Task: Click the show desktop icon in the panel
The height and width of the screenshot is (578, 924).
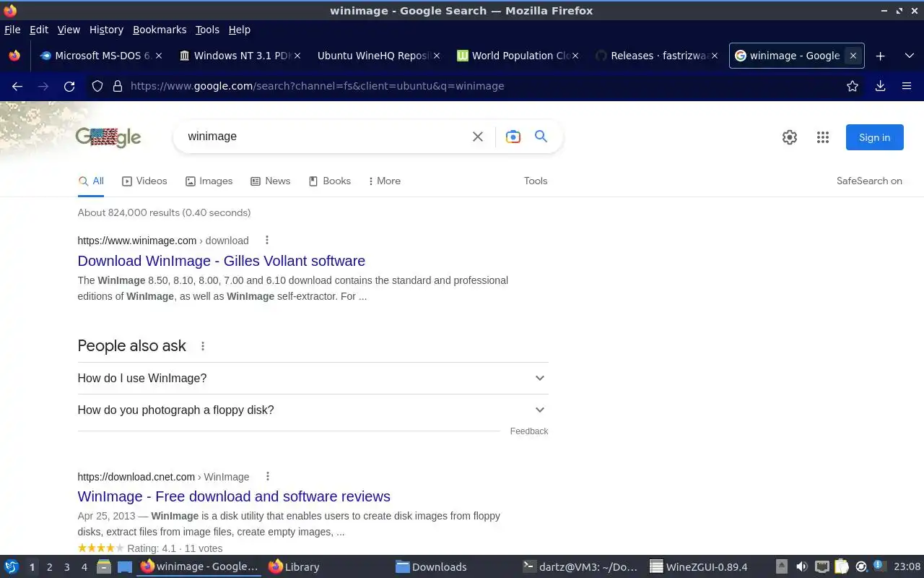Action: (125, 566)
